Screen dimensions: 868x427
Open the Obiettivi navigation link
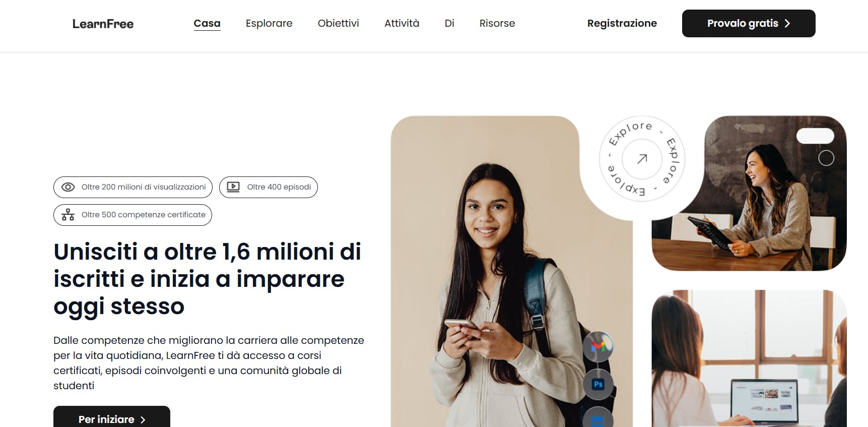pos(339,23)
